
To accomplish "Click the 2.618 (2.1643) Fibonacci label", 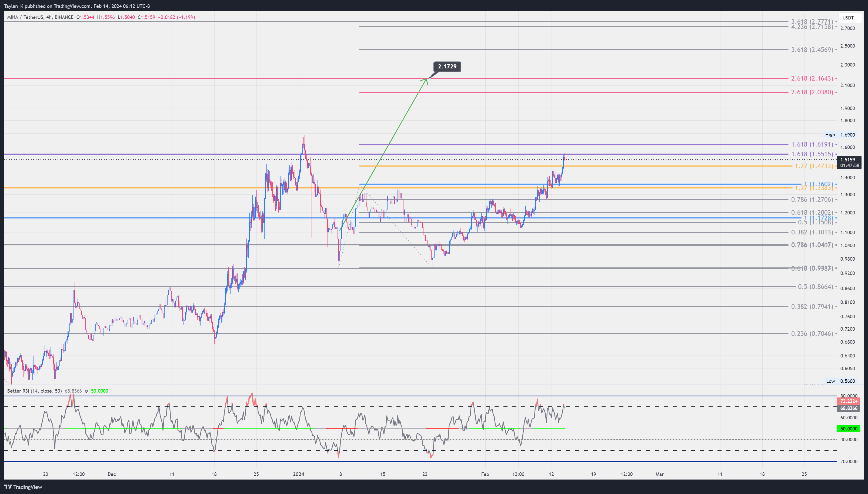I will [812, 78].
